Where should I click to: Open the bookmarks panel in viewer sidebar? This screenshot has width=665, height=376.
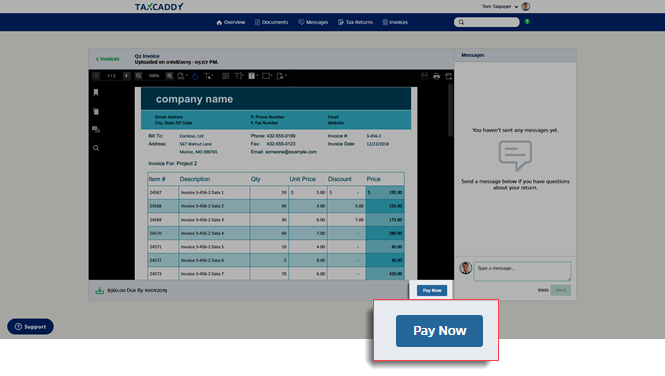tap(96, 92)
